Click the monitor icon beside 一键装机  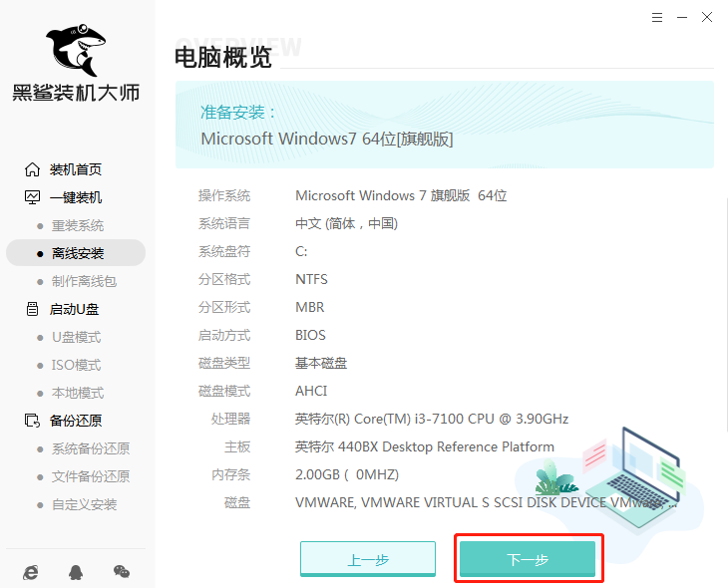click(x=32, y=197)
